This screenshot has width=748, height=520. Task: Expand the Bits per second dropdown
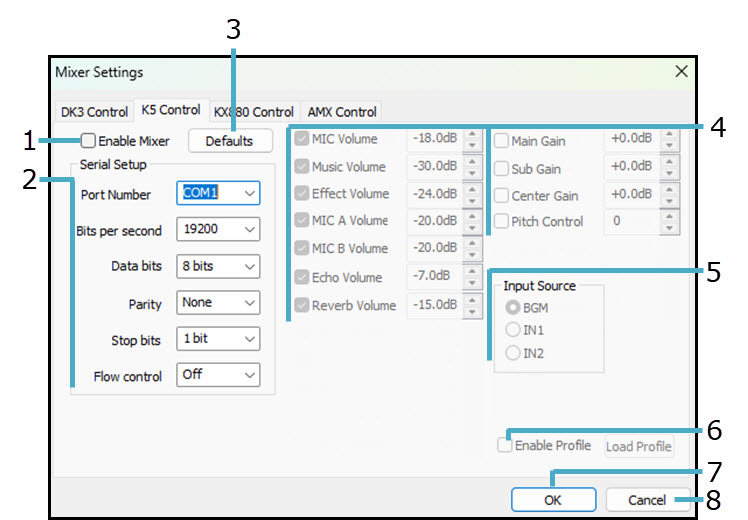click(218, 230)
